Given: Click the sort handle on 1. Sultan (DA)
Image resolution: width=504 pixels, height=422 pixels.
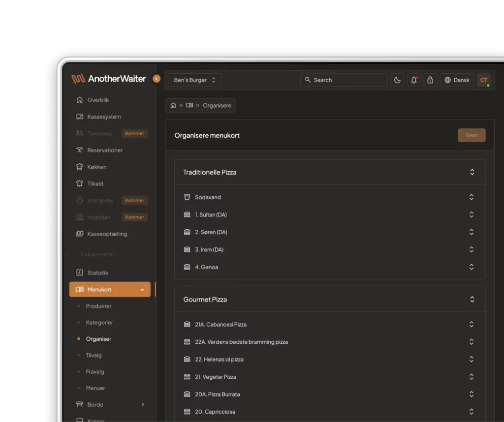Looking at the screenshot, I should pyautogui.click(x=471, y=214).
